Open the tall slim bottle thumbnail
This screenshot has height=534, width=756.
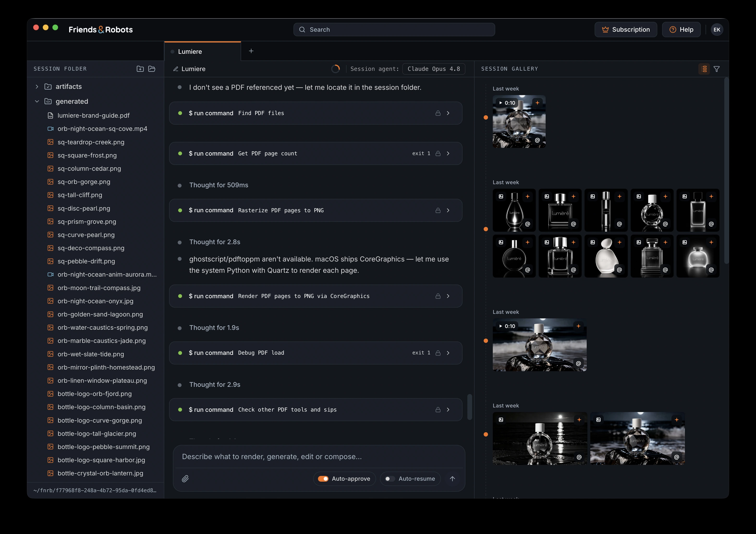coord(606,210)
